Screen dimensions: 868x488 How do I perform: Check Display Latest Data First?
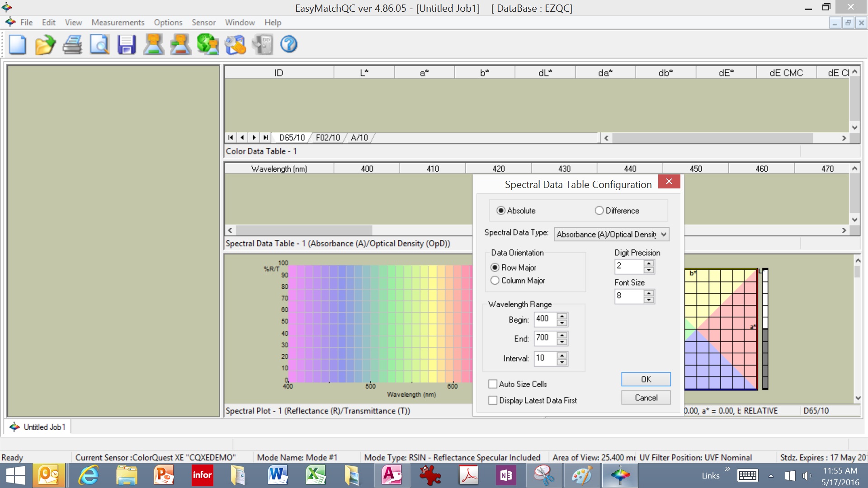(493, 400)
